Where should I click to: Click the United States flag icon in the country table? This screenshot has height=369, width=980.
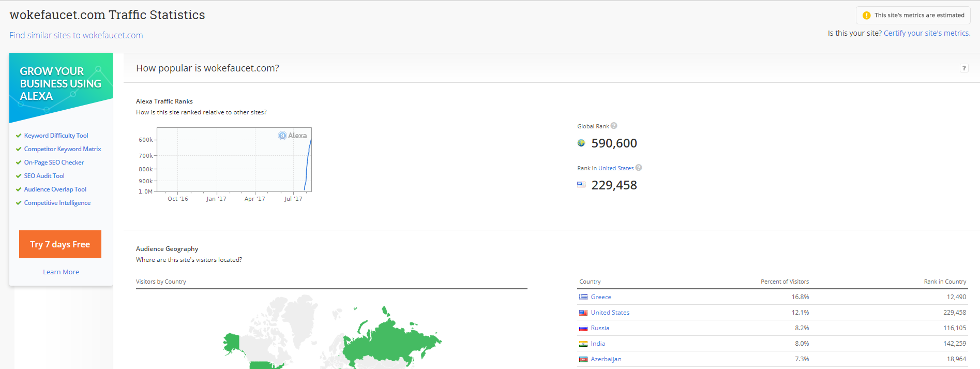point(583,313)
